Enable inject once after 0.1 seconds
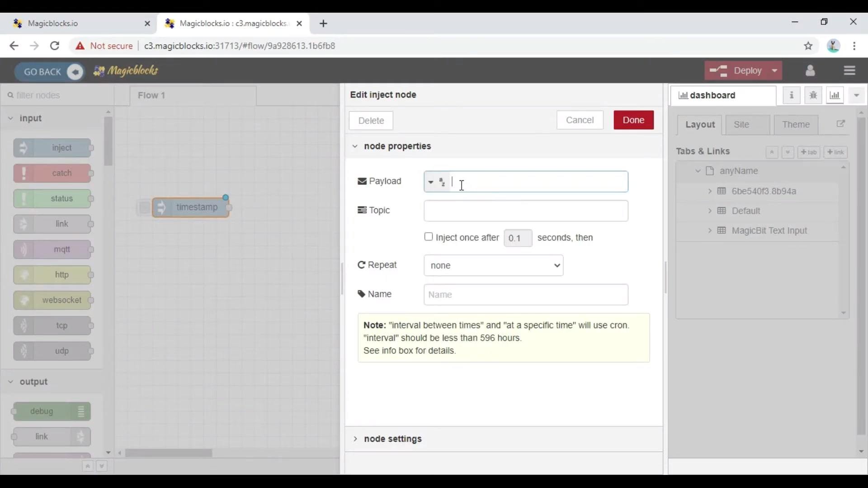The height and width of the screenshot is (488, 868). tap(429, 237)
